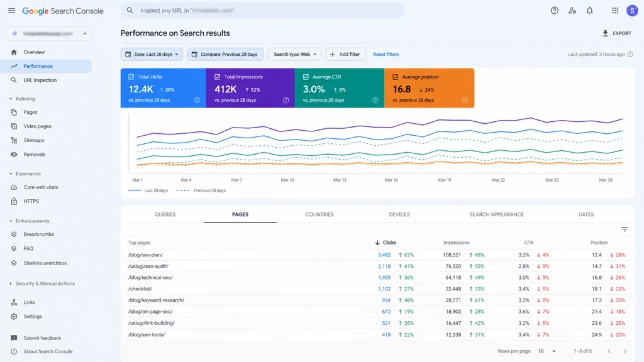Open the Search type: Web dropdown
The height and width of the screenshot is (362, 644).
pos(294,54)
